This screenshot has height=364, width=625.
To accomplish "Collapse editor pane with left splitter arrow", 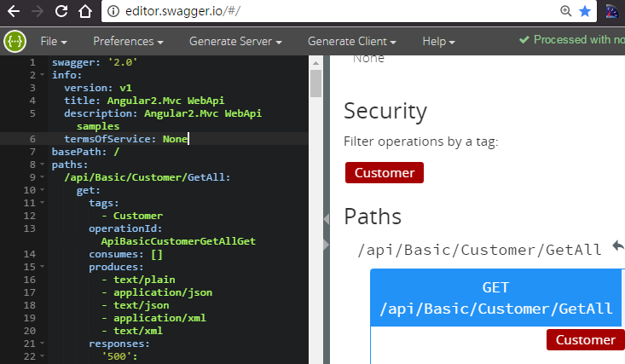I will (x=327, y=219).
